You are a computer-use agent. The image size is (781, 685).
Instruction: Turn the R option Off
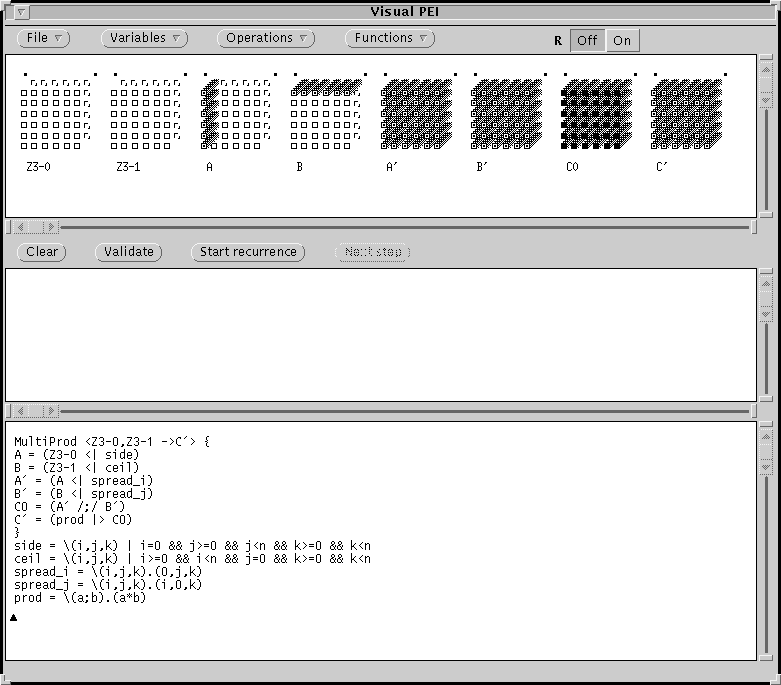point(587,41)
